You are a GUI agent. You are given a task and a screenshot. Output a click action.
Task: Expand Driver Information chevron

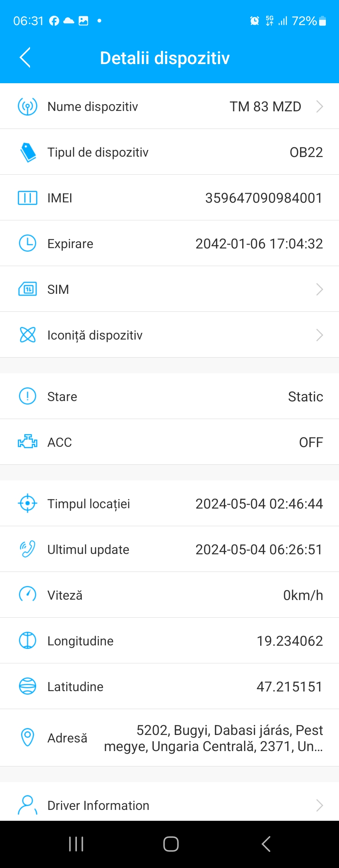(319, 805)
